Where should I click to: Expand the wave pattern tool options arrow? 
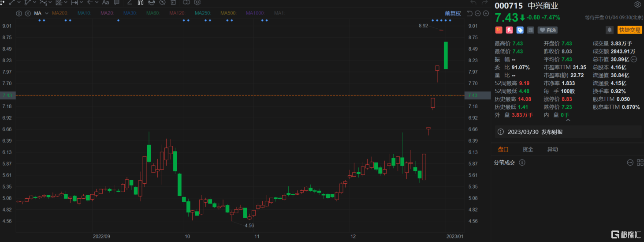(50, 2)
